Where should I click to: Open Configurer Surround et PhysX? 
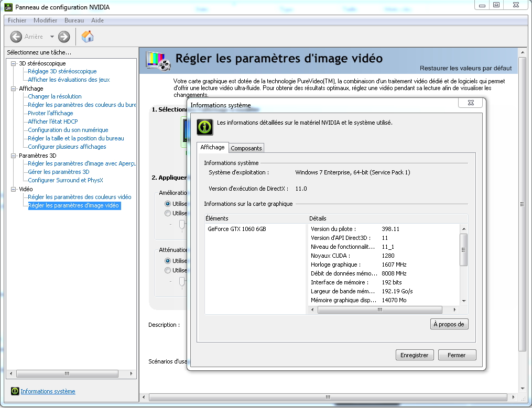click(x=65, y=180)
